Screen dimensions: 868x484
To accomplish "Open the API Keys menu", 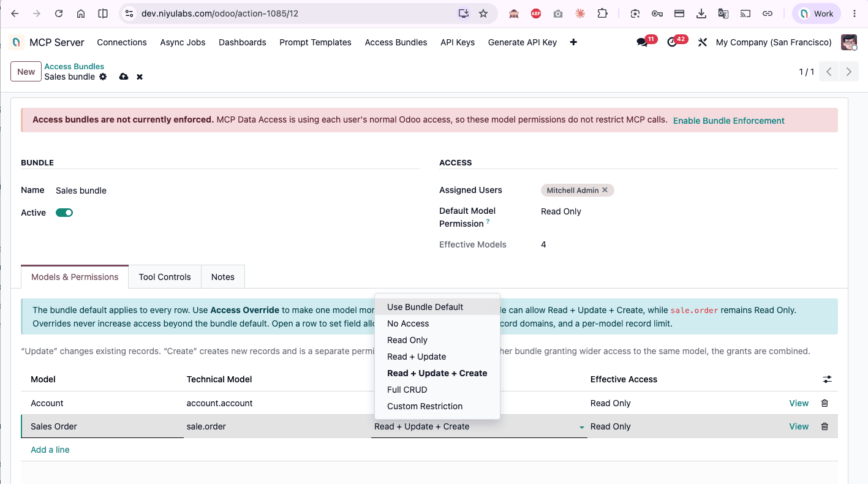I will click(x=458, y=42).
